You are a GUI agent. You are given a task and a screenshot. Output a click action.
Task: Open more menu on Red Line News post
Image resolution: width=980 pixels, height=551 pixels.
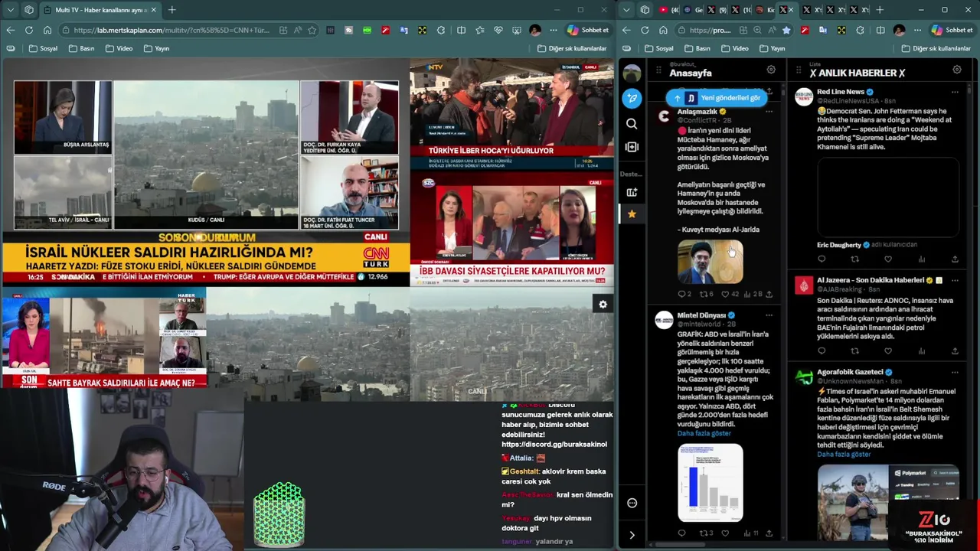click(955, 92)
